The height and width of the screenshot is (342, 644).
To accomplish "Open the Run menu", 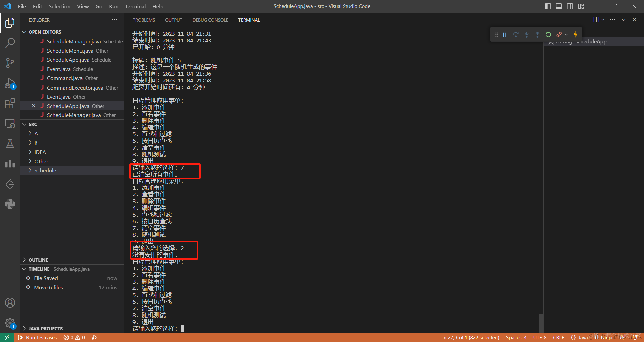I will click(x=114, y=6).
